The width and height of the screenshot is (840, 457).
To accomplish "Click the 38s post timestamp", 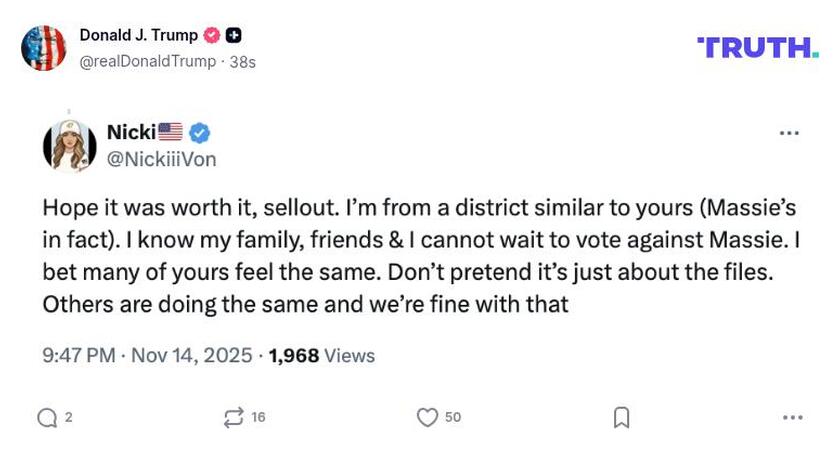I will pos(243,61).
